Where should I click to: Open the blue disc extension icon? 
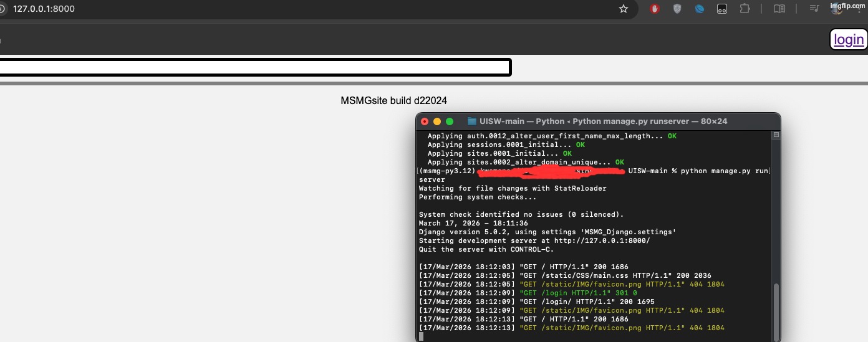[700, 9]
